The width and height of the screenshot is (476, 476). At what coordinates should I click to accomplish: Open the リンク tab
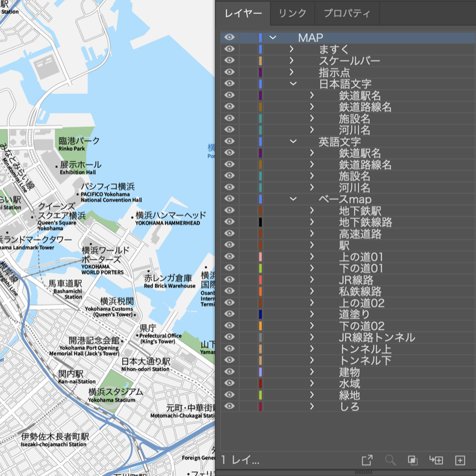point(292,13)
